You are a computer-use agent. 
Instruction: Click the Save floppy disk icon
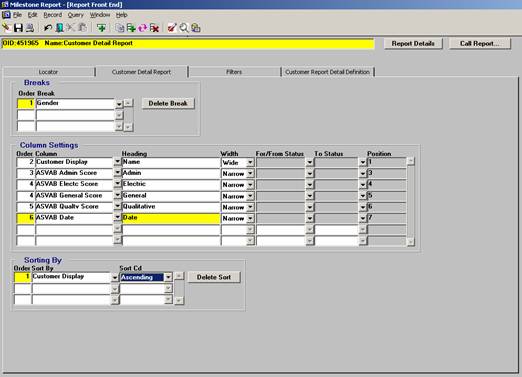[x=18, y=28]
